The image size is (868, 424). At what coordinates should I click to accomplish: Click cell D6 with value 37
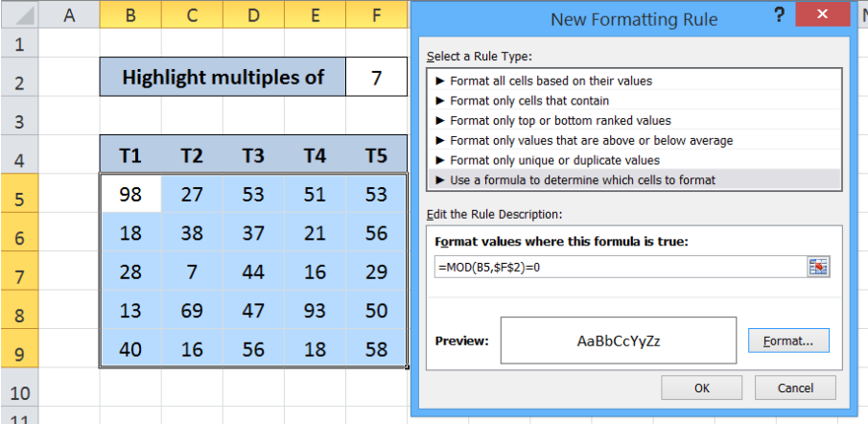click(253, 232)
